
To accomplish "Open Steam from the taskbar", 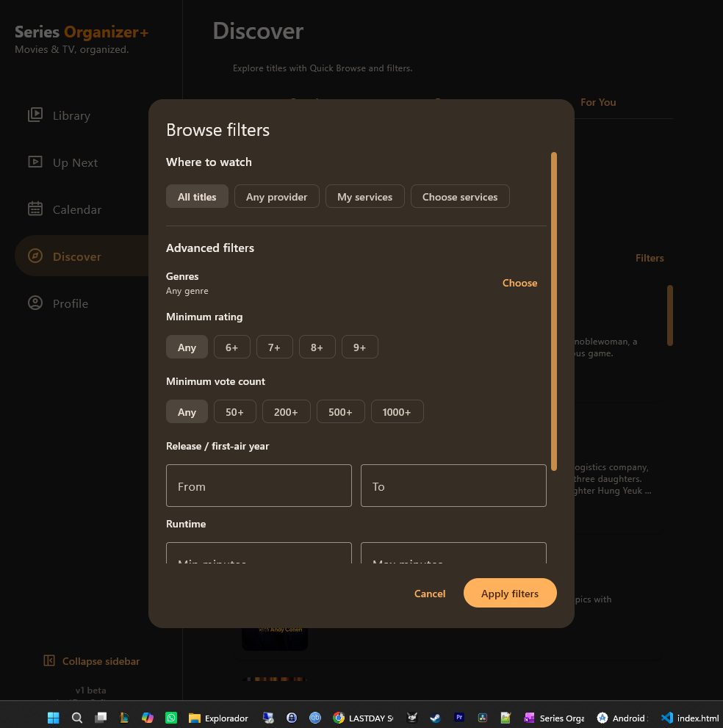I will [435, 718].
